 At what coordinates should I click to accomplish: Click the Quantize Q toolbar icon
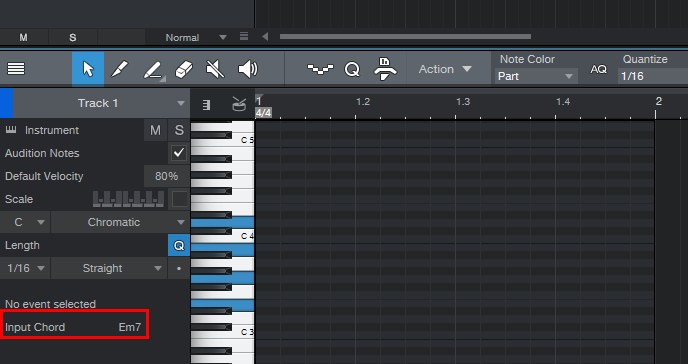[352, 69]
